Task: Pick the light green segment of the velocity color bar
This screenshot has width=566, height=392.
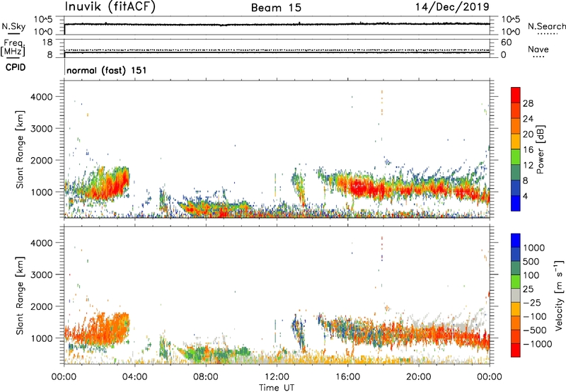Action: point(516,282)
